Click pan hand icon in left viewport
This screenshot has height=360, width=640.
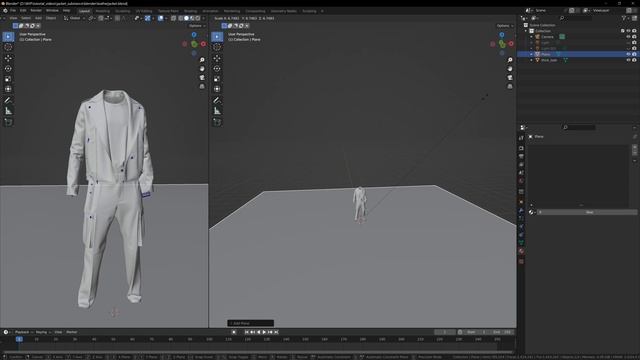tap(202, 69)
